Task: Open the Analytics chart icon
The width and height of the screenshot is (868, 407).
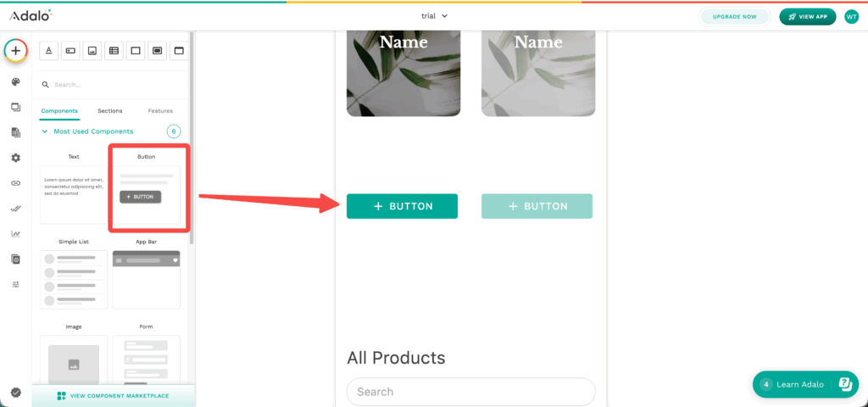Action: click(x=15, y=233)
